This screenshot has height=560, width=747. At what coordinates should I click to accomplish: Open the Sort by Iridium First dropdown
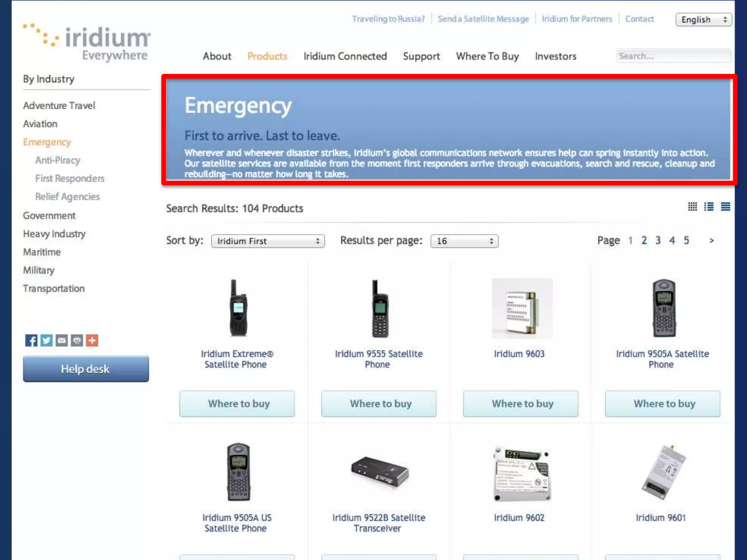tap(268, 241)
